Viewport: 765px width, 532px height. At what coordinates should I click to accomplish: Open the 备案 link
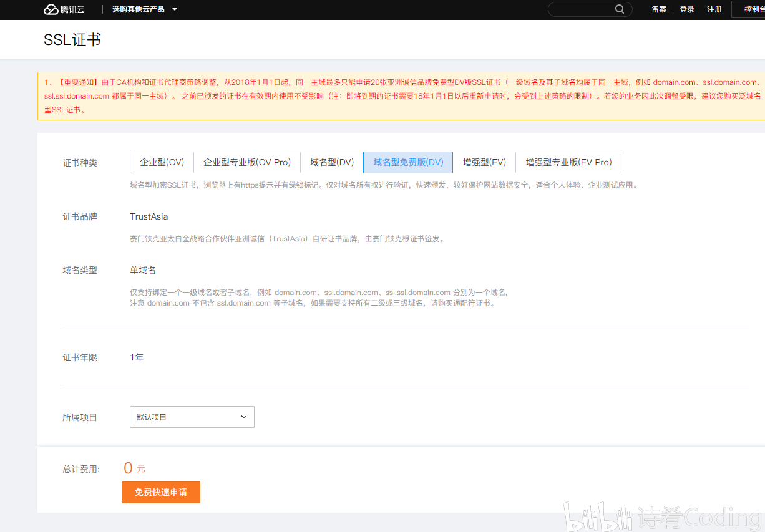click(x=659, y=9)
